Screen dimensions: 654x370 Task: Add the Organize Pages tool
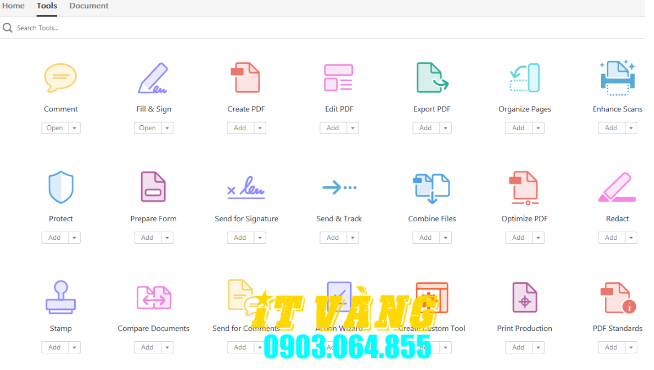(x=519, y=128)
